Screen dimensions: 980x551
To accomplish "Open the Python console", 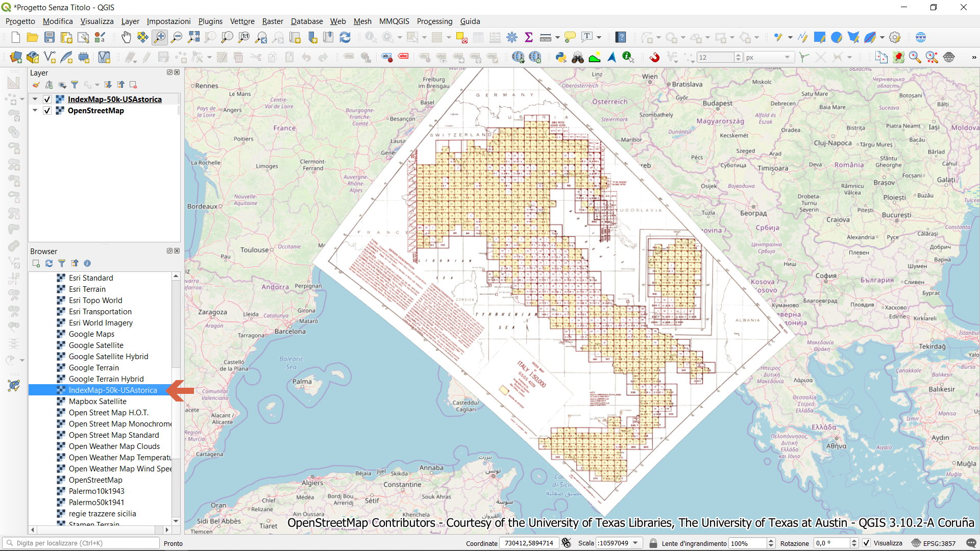I will click(561, 57).
